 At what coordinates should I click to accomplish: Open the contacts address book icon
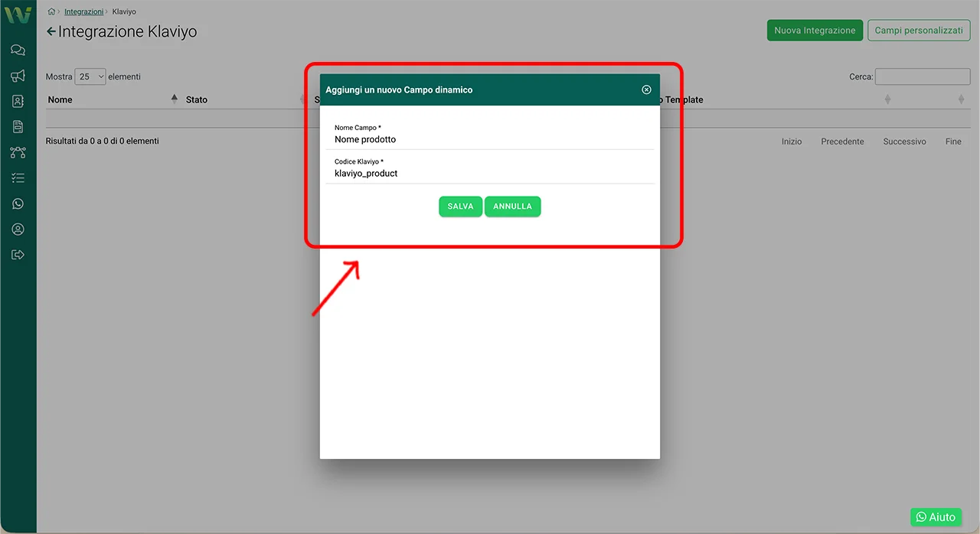point(18,101)
